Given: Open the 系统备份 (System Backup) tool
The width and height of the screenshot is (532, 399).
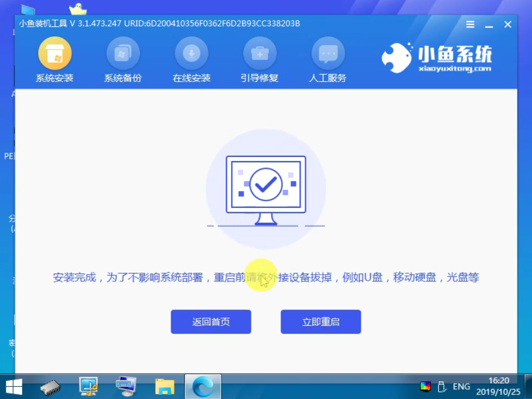Looking at the screenshot, I should 123,59.
